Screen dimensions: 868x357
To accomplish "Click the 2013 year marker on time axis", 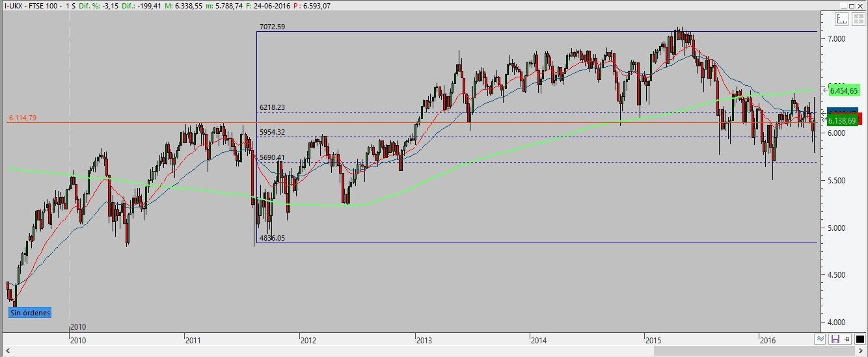I will (424, 340).
